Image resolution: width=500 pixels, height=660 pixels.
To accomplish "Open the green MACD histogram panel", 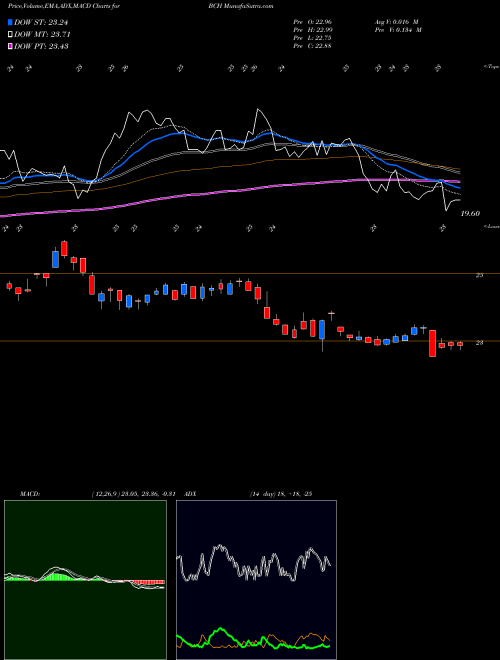I will [85, 580].
